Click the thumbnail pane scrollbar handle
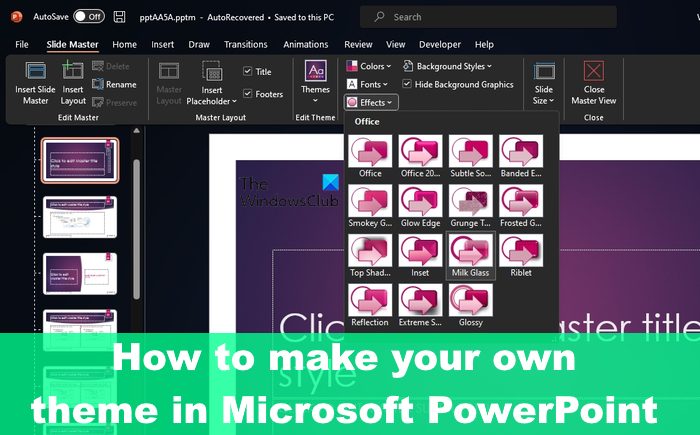 (x=137, y=229)
